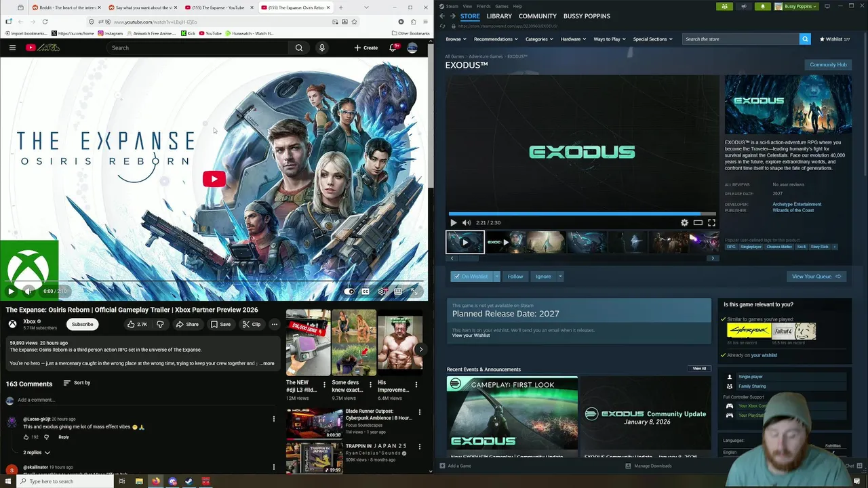This screenshot has height=488, width=868.
Task: Subscribe to the Xbox channel
Action: [83, 324]
